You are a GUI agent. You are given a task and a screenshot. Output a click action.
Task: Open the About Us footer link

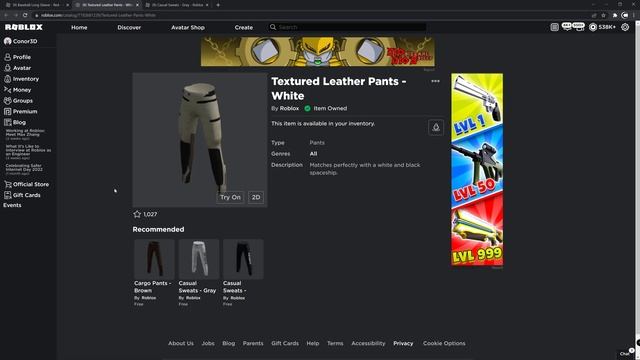tap(181, 343)
